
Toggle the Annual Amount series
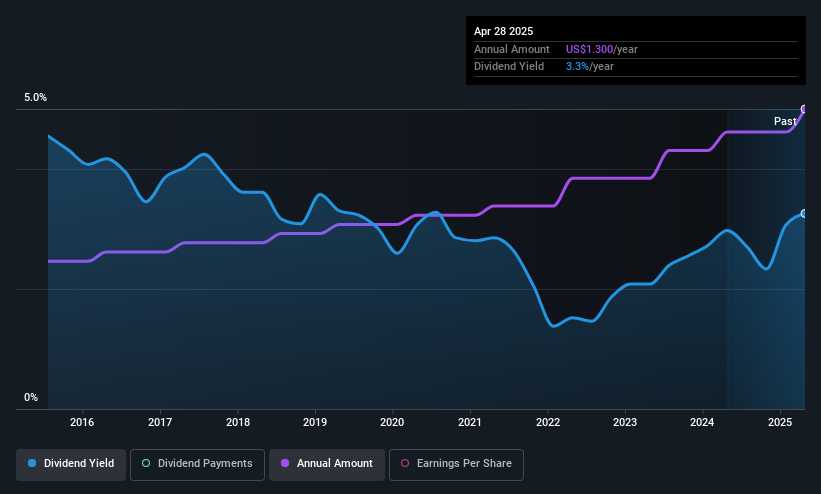pos(327,464)
